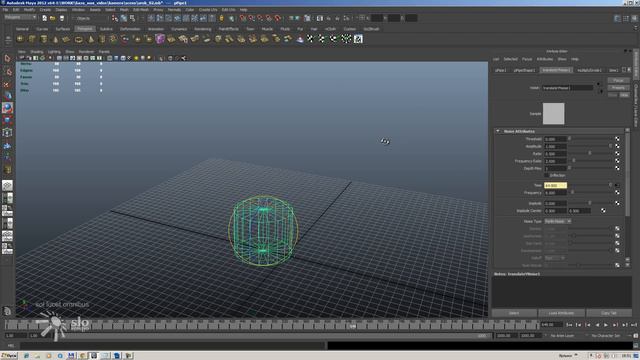640x360 pixels.
Task: Open the shelf options menu button
Action: [x=8, y=40]
